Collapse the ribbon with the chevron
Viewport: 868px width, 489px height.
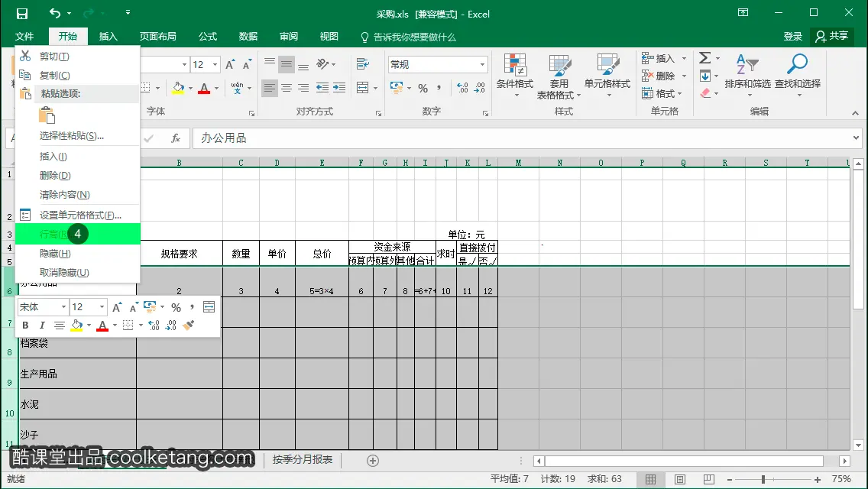855,113
